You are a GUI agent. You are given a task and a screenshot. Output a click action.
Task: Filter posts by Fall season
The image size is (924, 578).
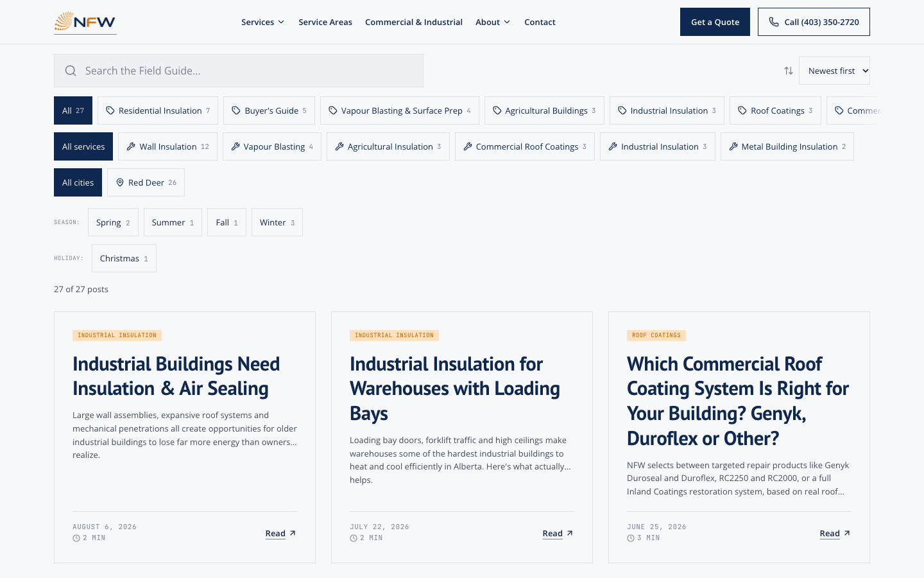[227, 222]
